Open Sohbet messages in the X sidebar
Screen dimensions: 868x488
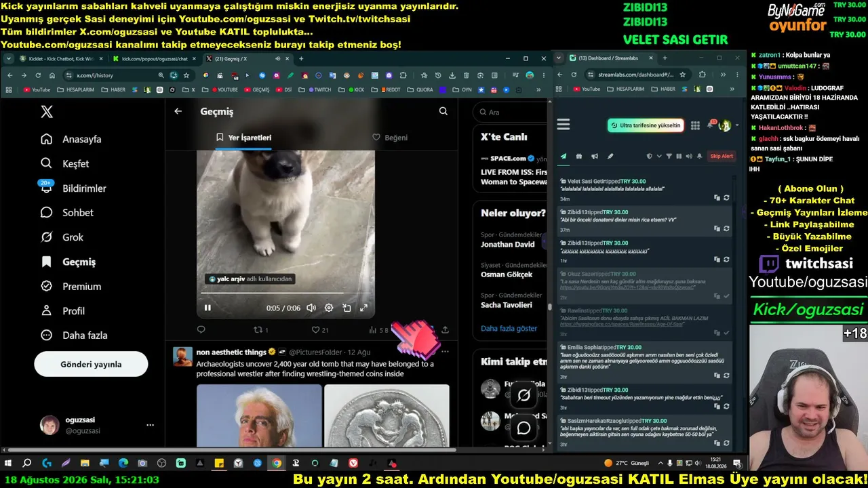pyautogui.click(x=66, y=213)
